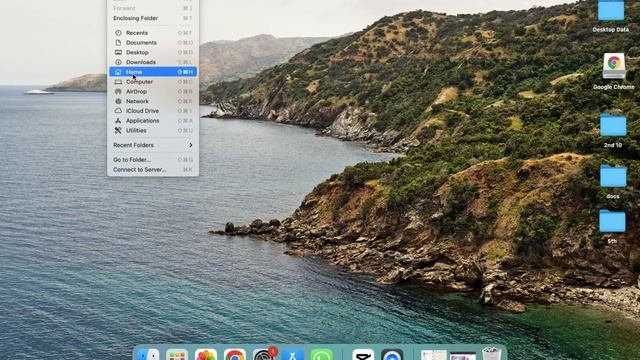Viewport: 640px width, 360px height.
Task: Select the Google Chrome desktop icon
Action: [613, 71]
